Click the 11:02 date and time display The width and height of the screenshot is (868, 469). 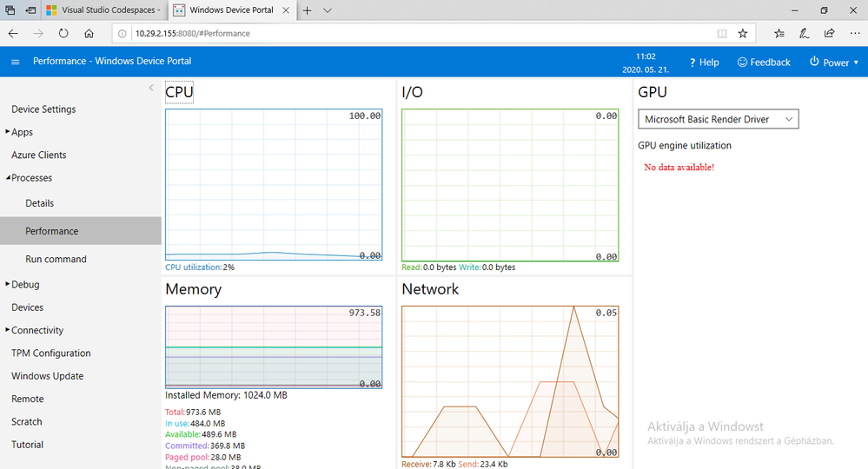point(646,63)
